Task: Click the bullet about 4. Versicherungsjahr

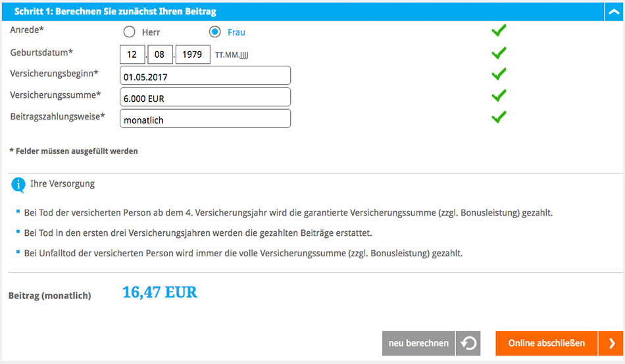Action: (288, 213)
